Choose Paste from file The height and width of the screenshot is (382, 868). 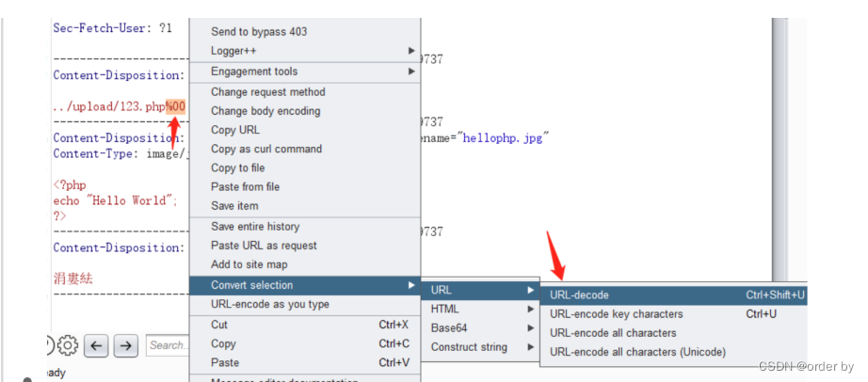click(305, 186)
